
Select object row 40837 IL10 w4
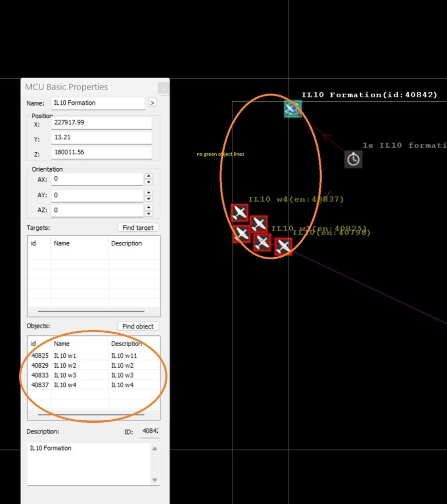click(94, 385)
